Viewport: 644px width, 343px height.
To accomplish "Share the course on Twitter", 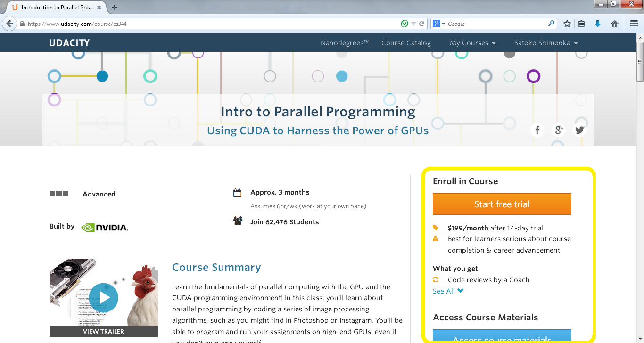I will click(579, 130).
